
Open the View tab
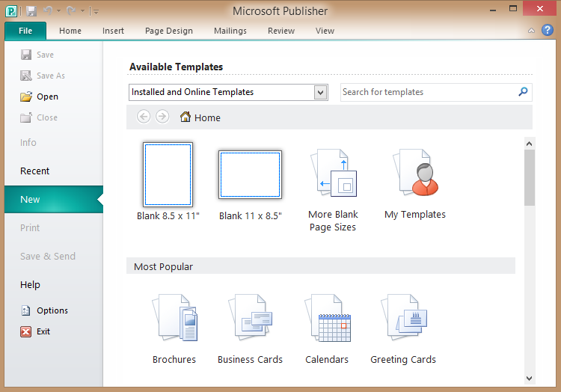click(x=325, y=31)
